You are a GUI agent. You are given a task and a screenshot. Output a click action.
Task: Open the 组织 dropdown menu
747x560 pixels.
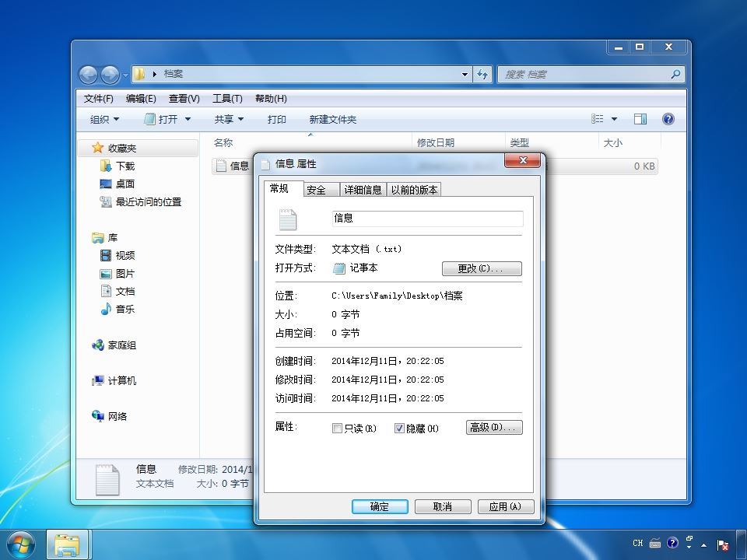(105, 119)
